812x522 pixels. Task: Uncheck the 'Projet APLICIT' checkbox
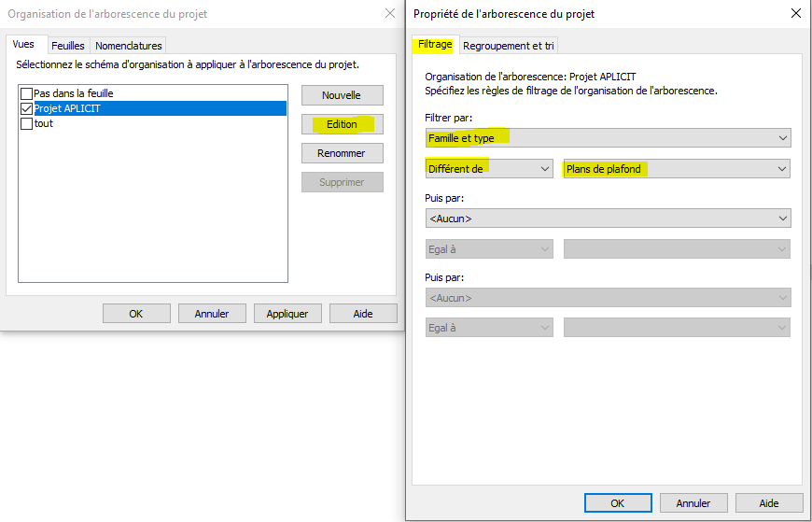26,108
